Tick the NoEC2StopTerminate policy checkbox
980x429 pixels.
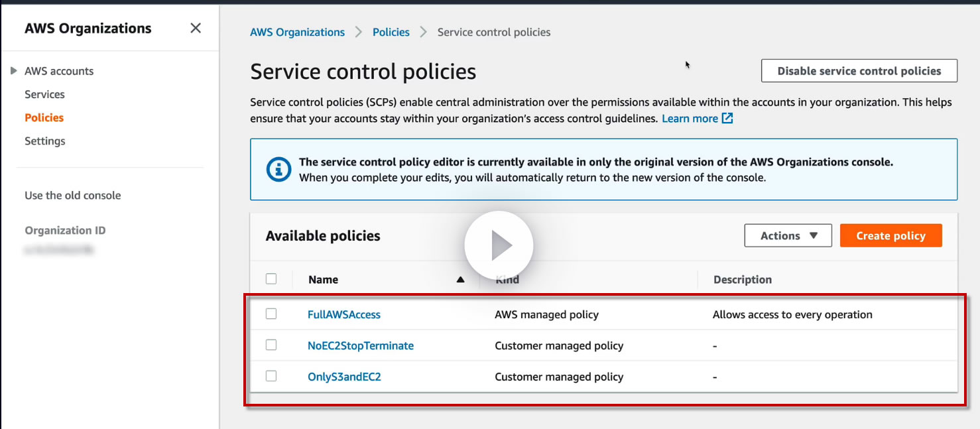[x=271, y=345]
